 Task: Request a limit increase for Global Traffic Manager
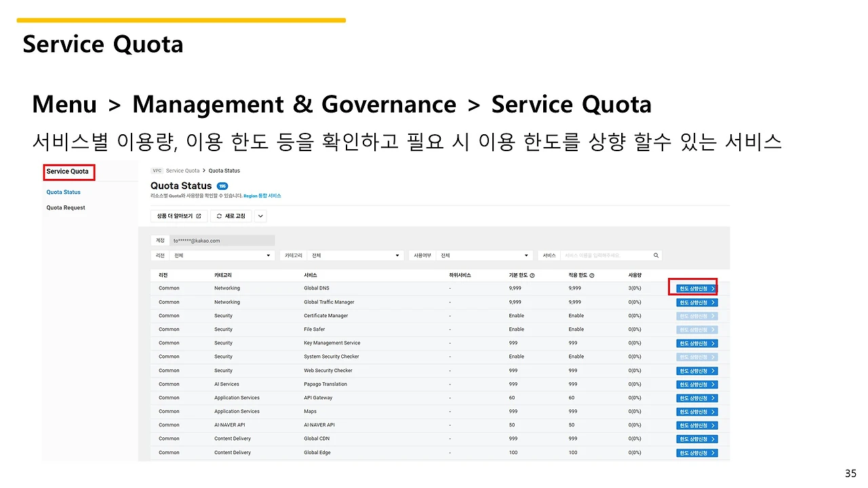click(697, 302)
